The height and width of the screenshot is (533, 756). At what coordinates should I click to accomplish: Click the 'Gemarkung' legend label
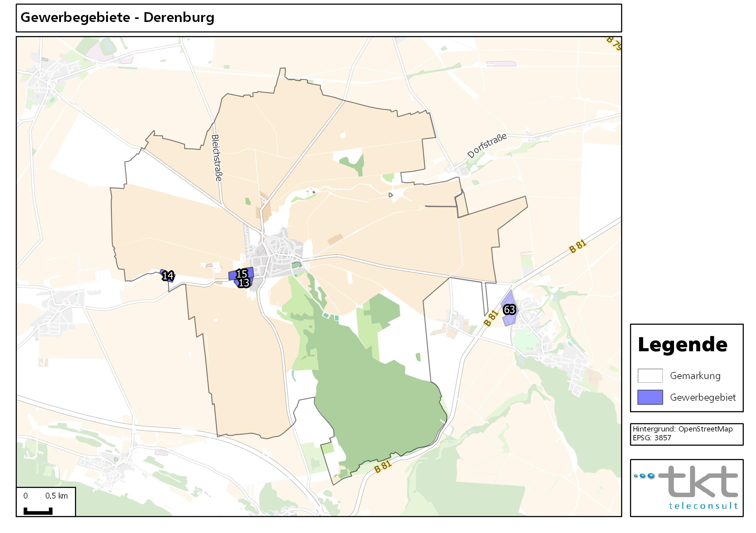[x=695, y=376]
